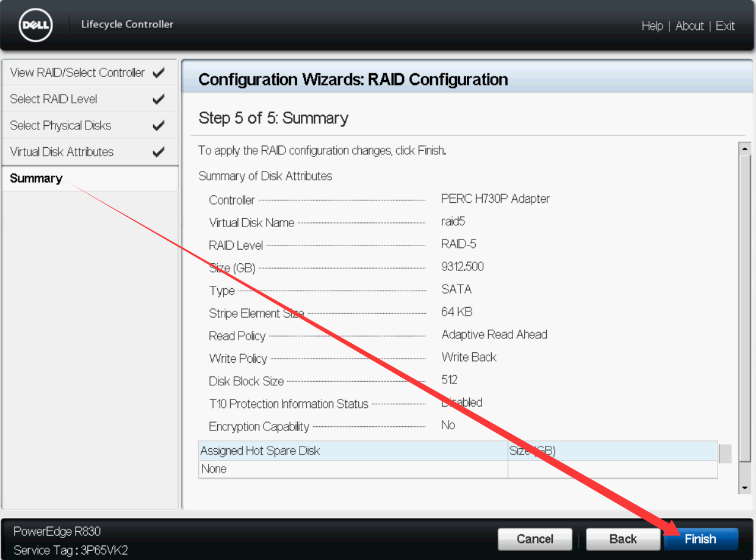This screenshot has height=560, width=756.
Task: Open the Select Physical Disks step
Action: click(x=60, y=126)
